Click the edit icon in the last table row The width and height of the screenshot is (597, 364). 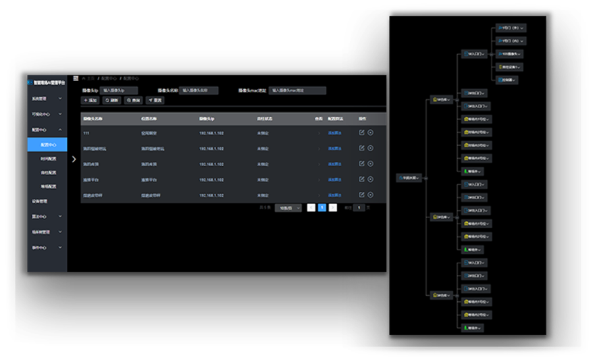point(362,194)
